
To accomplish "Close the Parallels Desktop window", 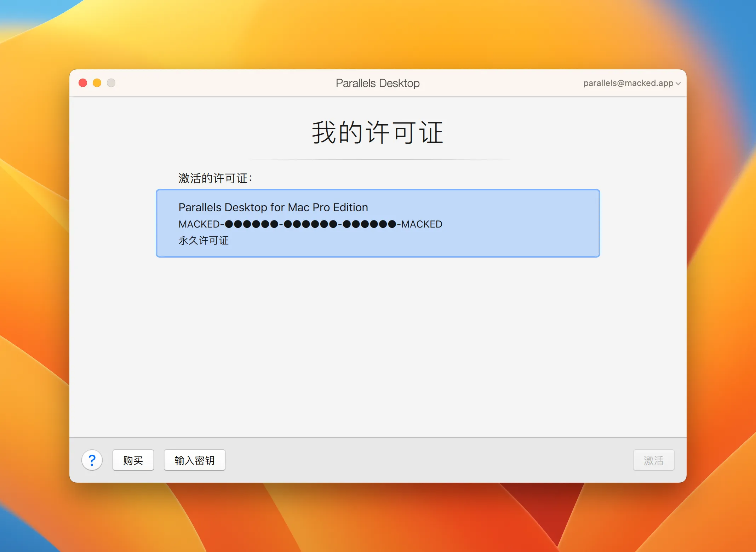I will click(83, 83).
